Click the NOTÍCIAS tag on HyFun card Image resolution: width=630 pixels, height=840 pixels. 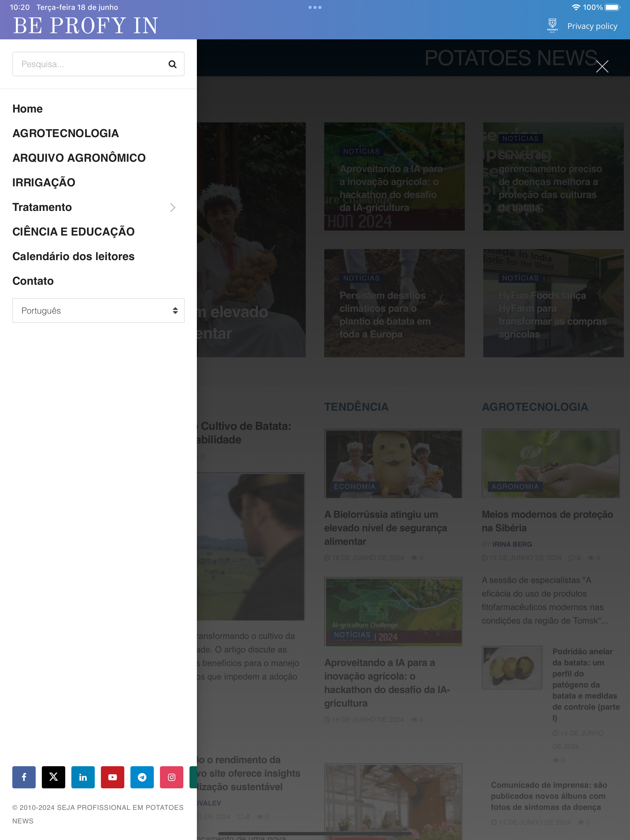(x=520, y=278)
